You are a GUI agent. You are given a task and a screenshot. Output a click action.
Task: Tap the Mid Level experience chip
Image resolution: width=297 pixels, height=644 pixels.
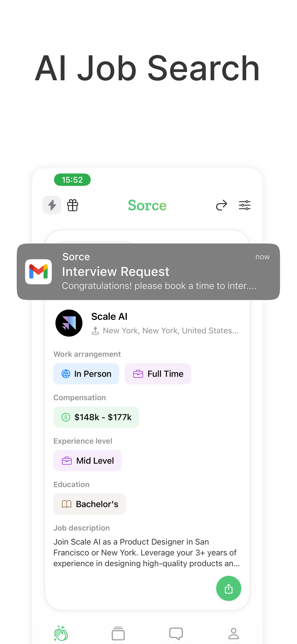pos(87,460)
